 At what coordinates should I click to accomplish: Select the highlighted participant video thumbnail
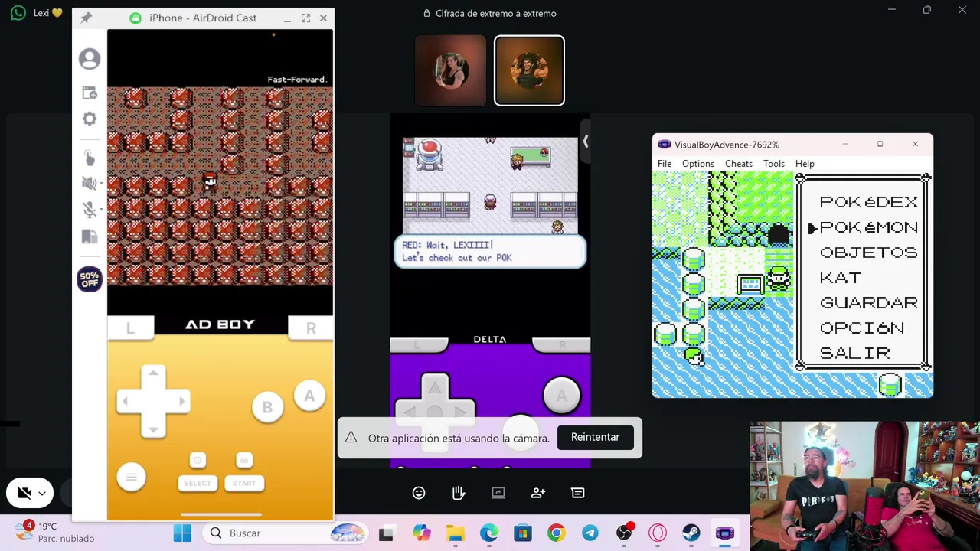click(x=529, y=70)
